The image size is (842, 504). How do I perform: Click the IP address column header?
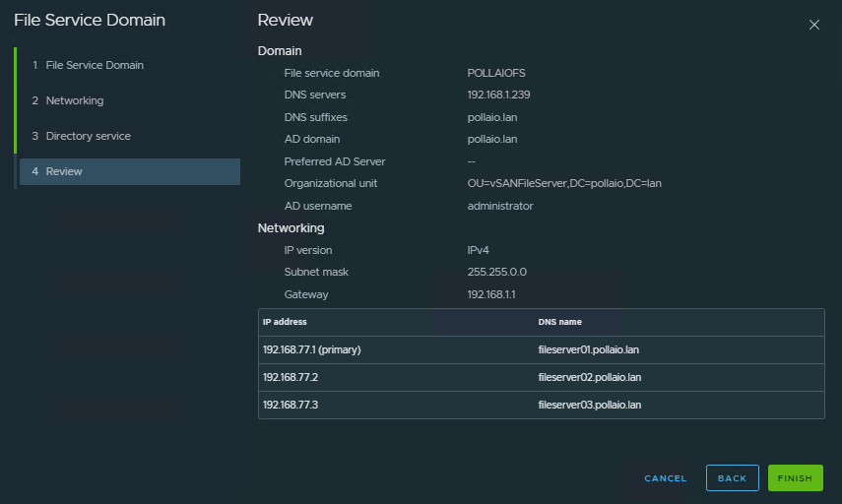coord(285,322)
